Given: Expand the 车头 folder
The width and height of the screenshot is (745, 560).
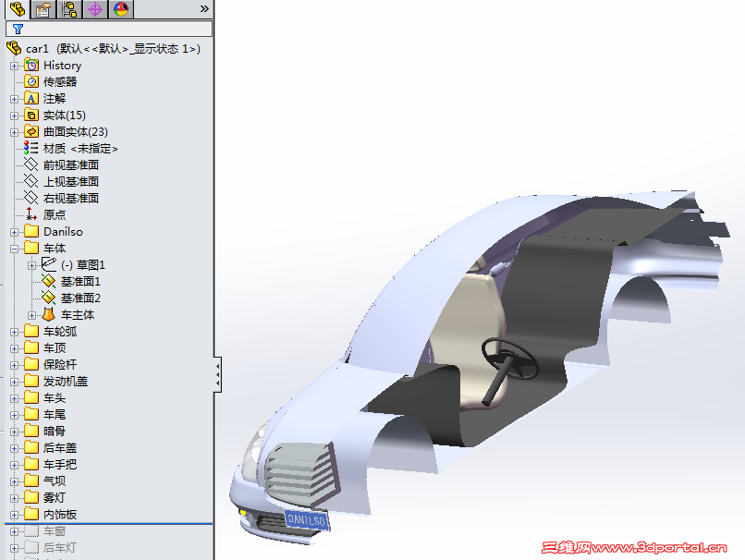Looking at the screenshot, I should pos(14,398).
